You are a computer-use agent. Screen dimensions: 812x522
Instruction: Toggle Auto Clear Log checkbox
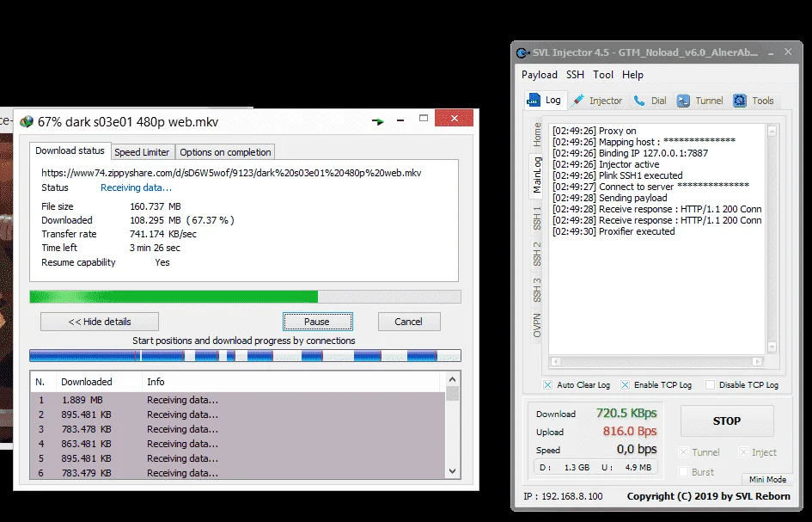[x=547, y=384]
